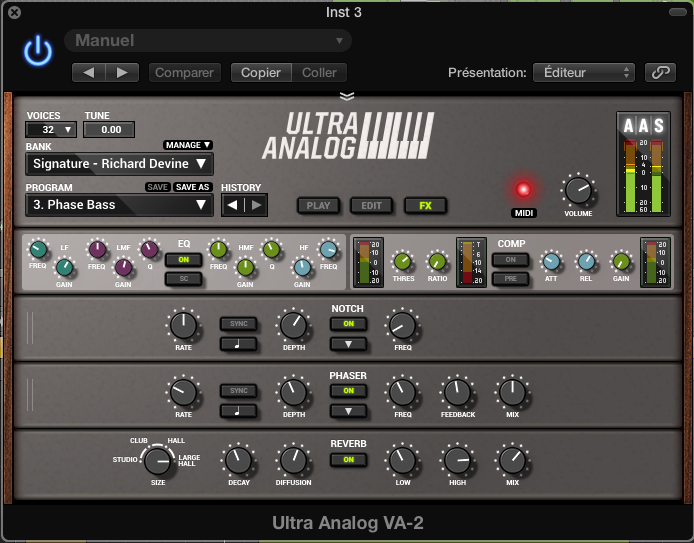Click the compressor RATIO knob
This screenshot has width=694, height=543.
coord(437,262)
